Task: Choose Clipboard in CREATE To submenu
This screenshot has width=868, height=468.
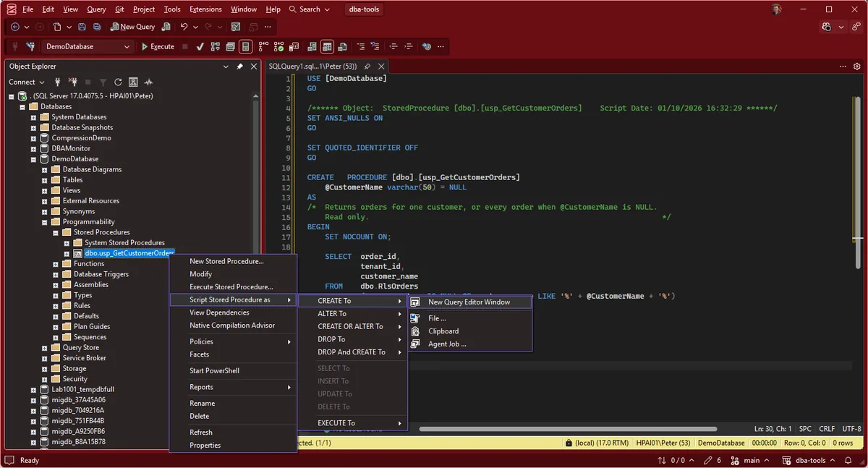Action: pyautogui.click(x=470, y=331)
